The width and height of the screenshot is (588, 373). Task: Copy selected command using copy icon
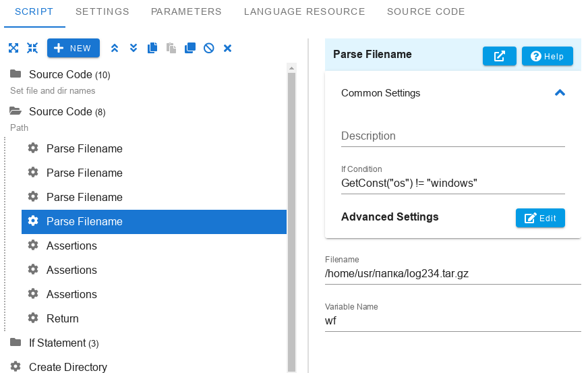pos(152,48)
